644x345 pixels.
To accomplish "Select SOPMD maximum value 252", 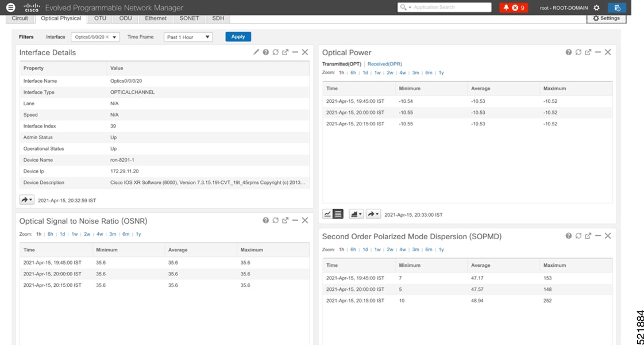I will click(x=547, y=301).
